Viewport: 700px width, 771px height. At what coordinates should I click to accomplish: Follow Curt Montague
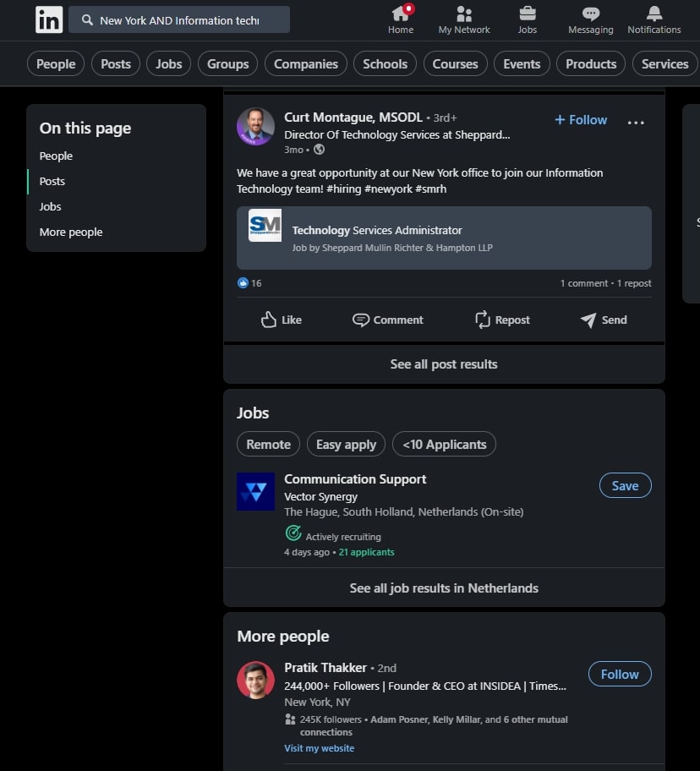point(581,120)
